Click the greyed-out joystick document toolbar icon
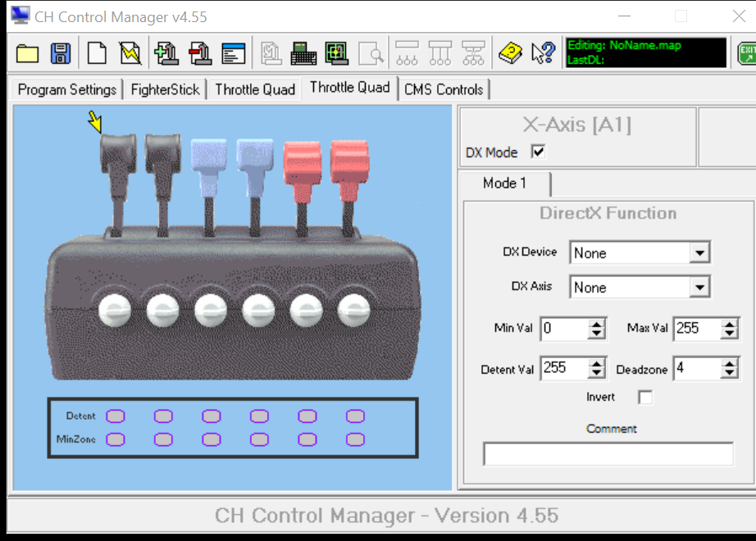Viewport: 756px width, 541px height. 271,53
